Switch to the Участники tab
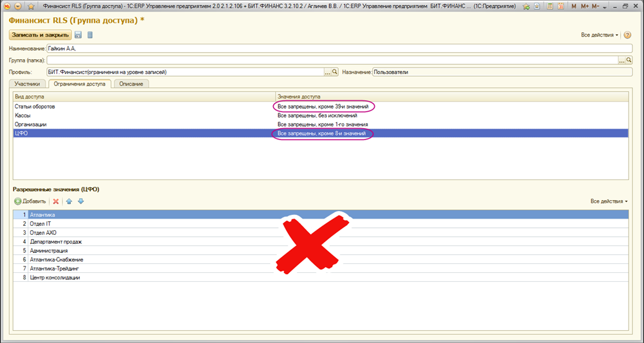 tap(28, 84)
